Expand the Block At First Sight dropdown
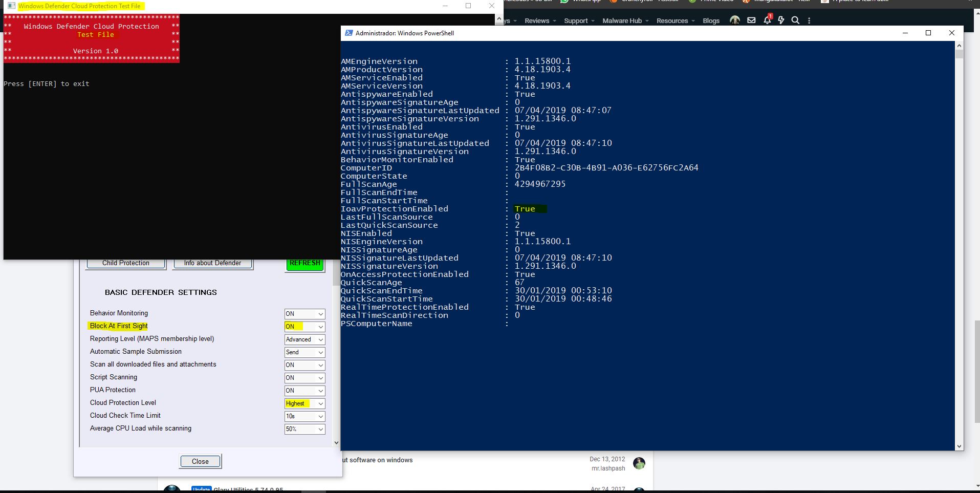The width and height of the screenshot is (980, 493). (x=304, y=327)
